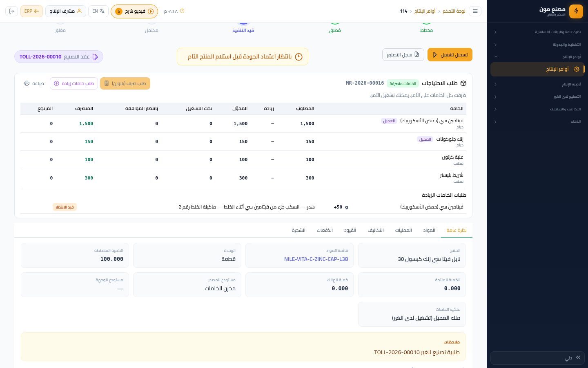Click the logout icon in top bar

pyautogui.click(x=11, y=11)
